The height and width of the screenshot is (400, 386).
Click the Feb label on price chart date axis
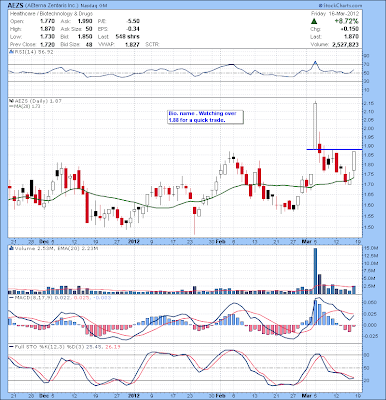[221, 241]
